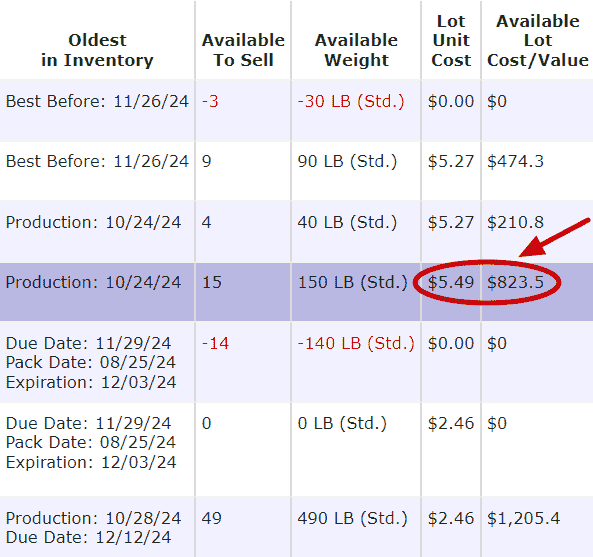Select the 0 LB (Std.) weight cell
Image resolution: width=593 pixels, height=557 pixels.
[342, 424]
